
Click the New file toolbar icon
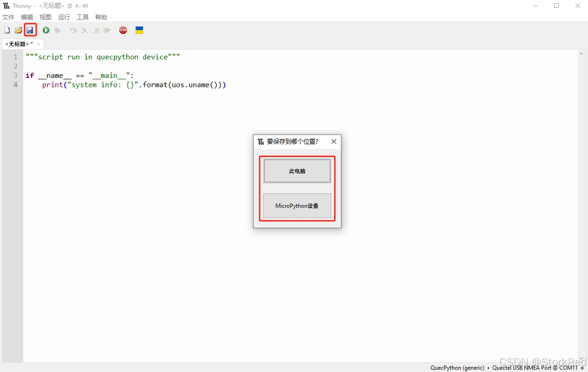(7, 30)
